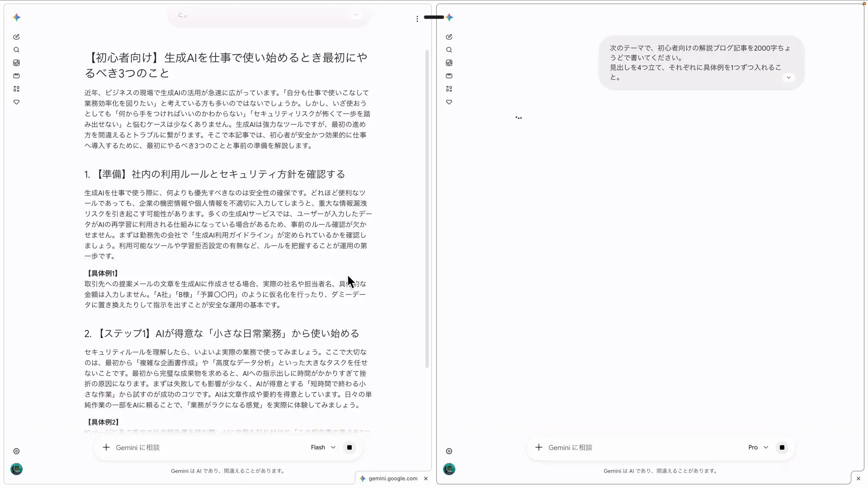Open the grid apps icon in right window
Image resolution: width=868 pixels, height=488 pixels.
[449, 89]
